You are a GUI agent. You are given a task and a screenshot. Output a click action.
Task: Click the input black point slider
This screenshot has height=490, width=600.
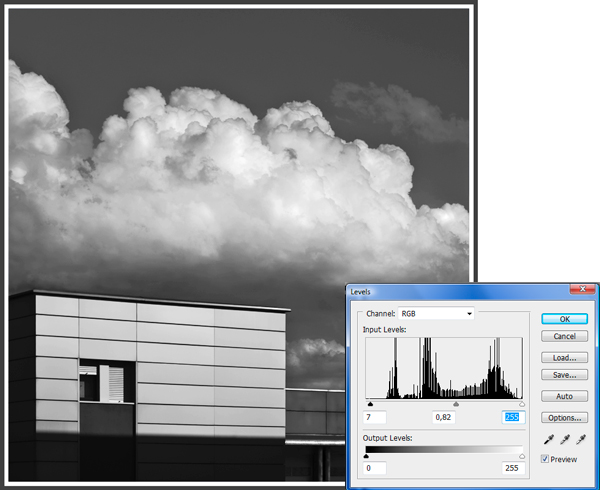pyautogui.click(x=371, y=404)
